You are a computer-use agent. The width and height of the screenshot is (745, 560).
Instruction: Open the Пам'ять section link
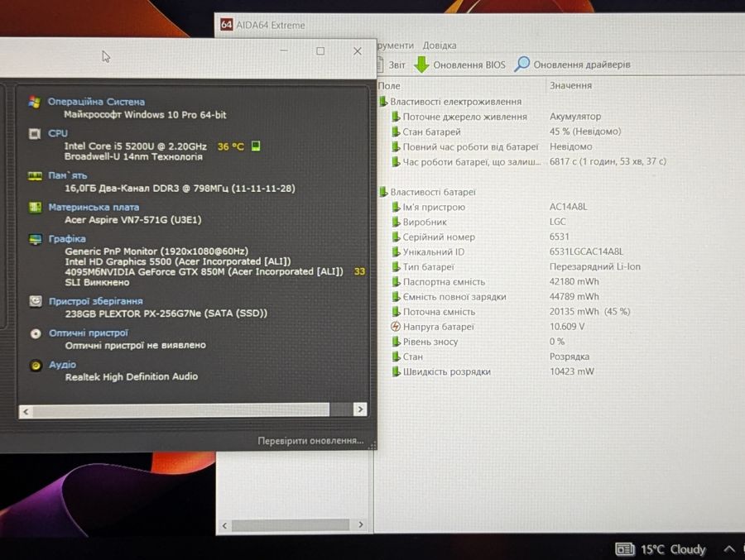pyautogui.click(x=68, y=175)
